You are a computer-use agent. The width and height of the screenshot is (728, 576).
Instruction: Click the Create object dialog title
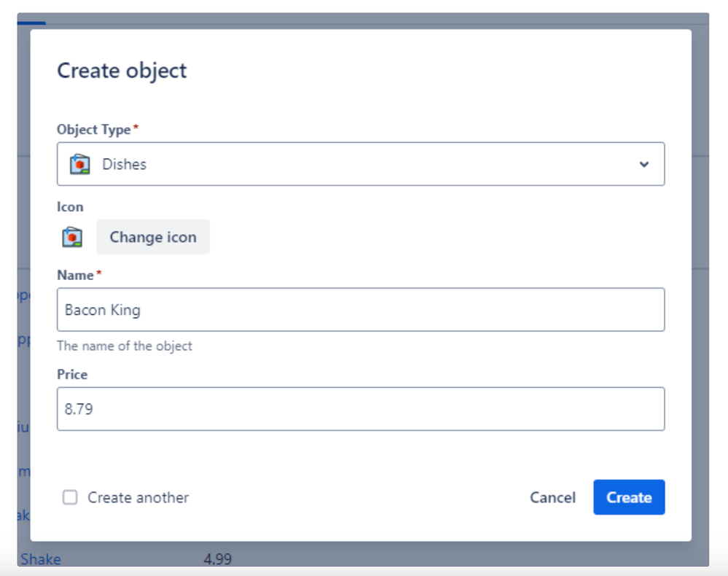tap(122, 71)
